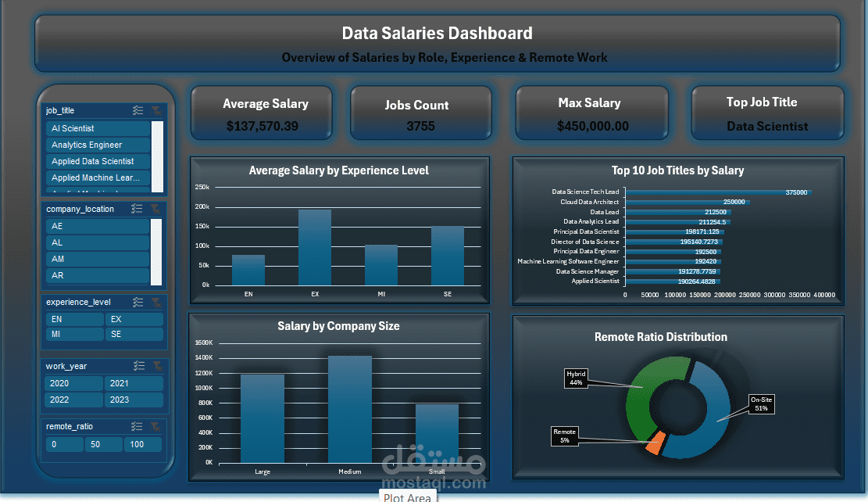
Task: Click the On-Site 51% data label
Action: click(761, 404)
